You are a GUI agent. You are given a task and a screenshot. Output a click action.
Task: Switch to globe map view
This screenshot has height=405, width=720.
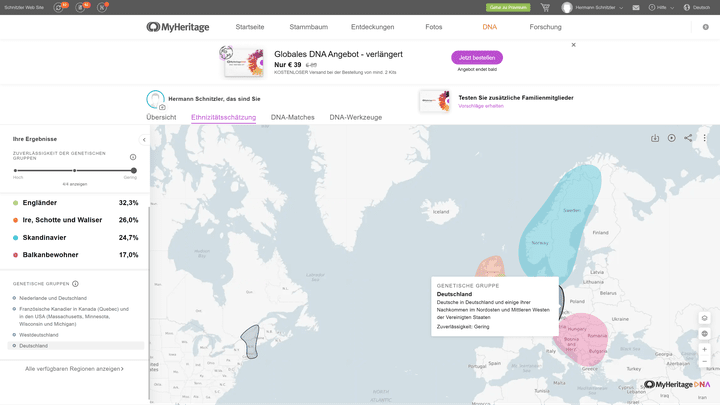[x=704, y=334]
